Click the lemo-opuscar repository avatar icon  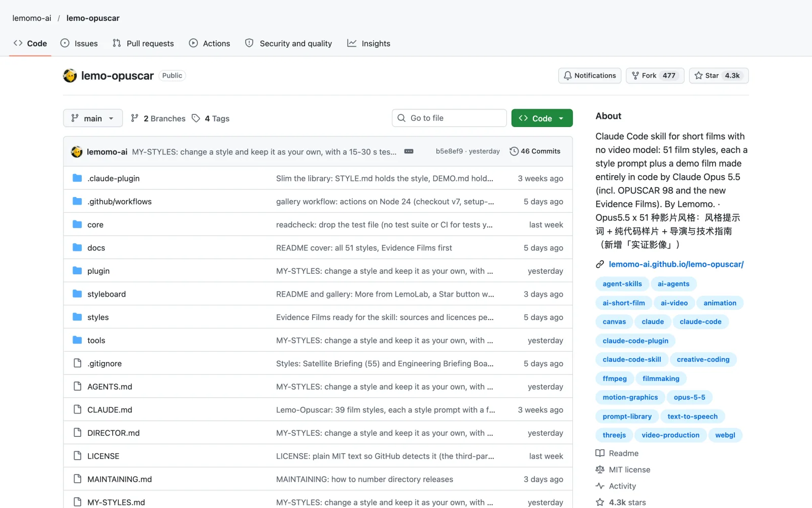coord(70,76)
